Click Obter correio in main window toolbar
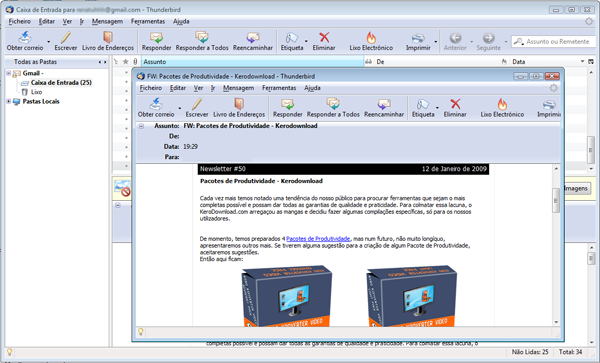 pyautogui.click(x=25, y=41)
